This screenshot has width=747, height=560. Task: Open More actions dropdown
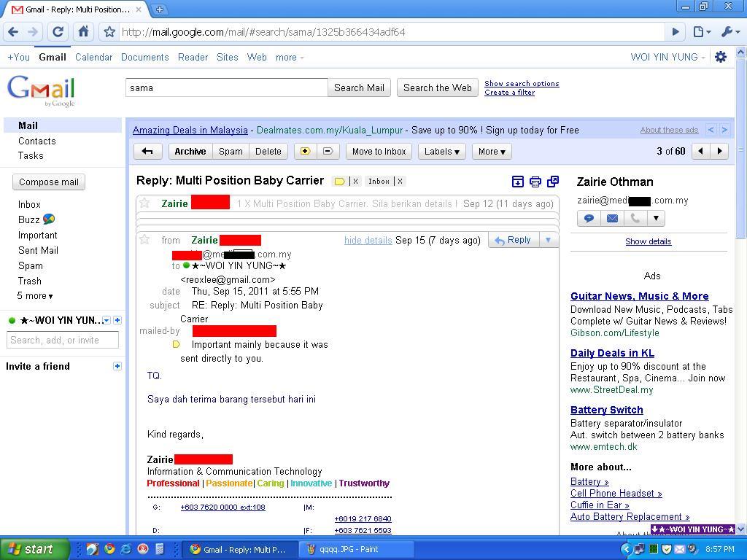click(492, 152)
